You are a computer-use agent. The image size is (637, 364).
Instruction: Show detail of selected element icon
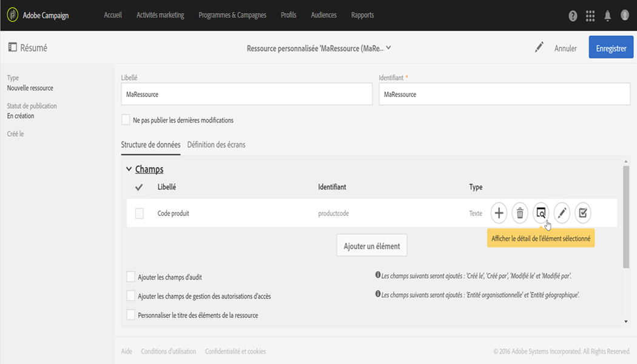(541, 213)
